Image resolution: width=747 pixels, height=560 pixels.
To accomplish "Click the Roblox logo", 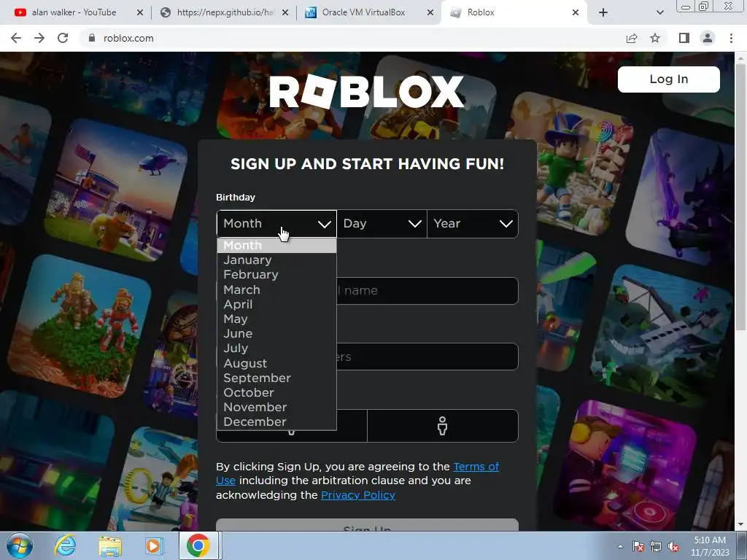I will [x=366, y=91].
